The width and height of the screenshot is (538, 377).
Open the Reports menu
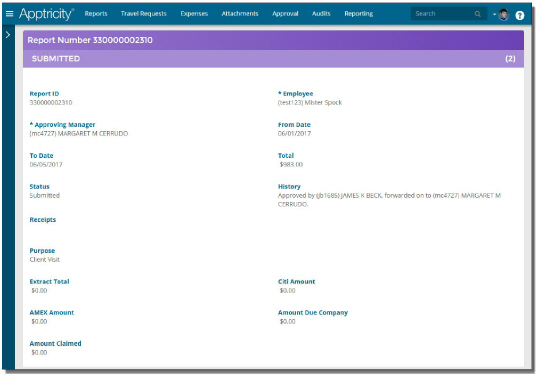[96, 14]
